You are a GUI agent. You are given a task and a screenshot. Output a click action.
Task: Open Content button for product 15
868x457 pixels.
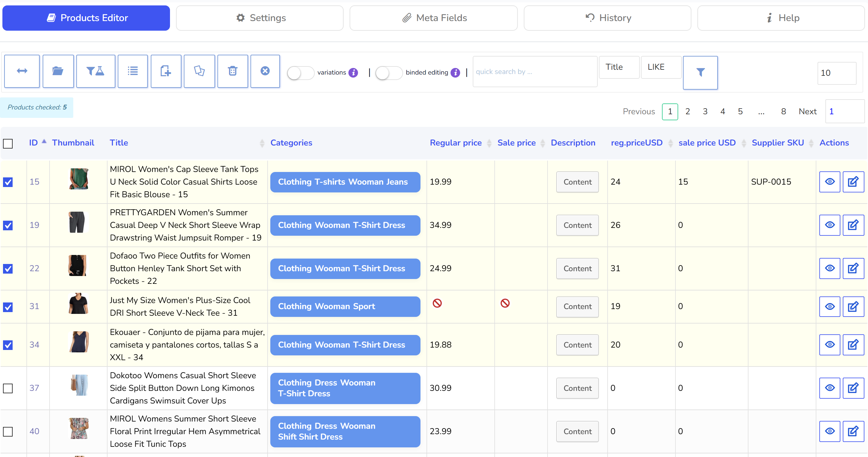(x=577, y=182)
